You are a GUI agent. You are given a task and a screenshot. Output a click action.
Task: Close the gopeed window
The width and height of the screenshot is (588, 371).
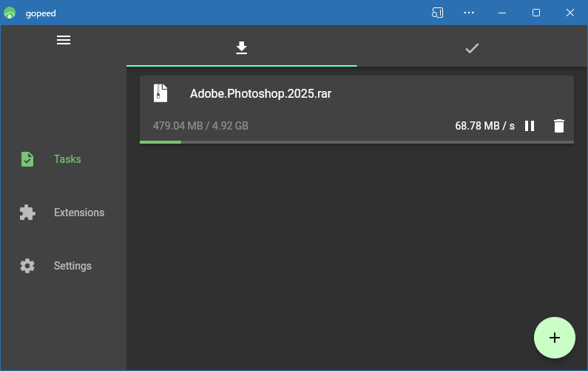click(570, 13)
